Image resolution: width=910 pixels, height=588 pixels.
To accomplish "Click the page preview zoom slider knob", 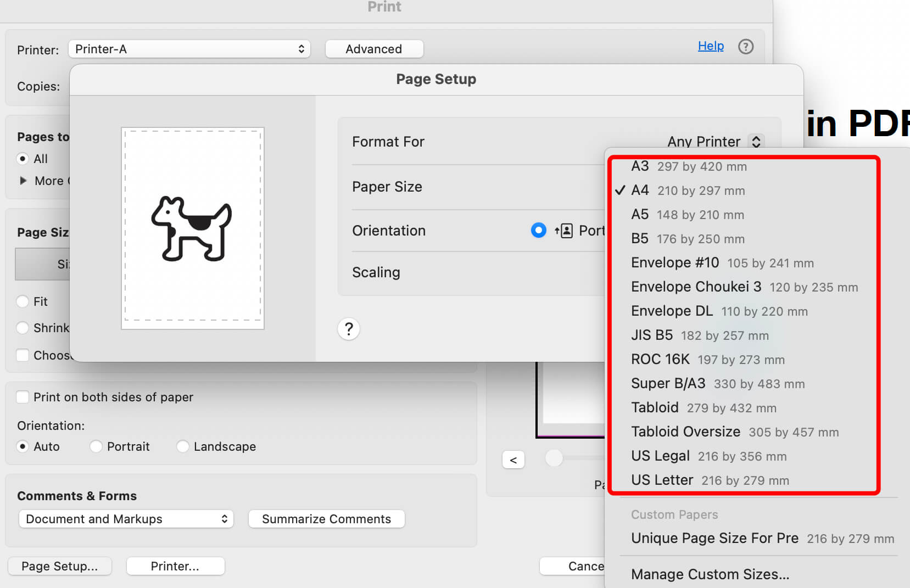I will (554, 457).
